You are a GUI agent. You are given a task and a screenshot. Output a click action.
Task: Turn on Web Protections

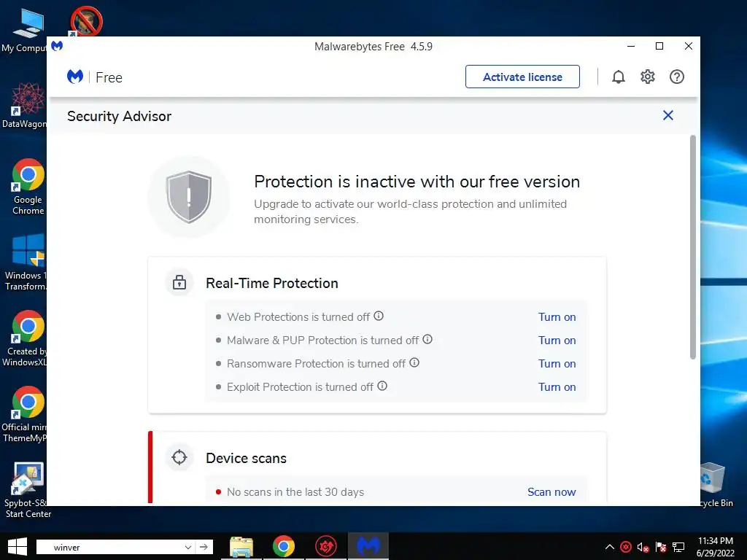(557, 317)
